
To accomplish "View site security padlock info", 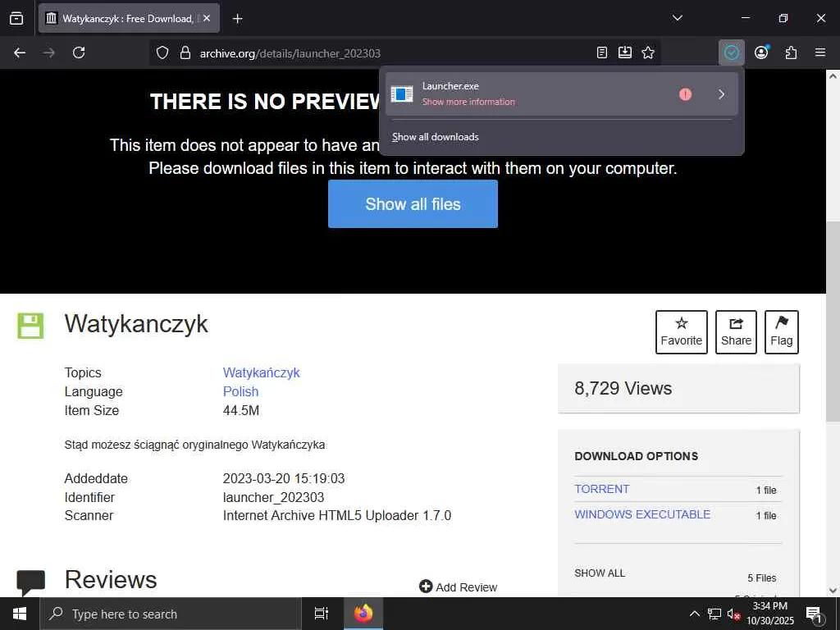I will pyautogui.click(x=185, y=52).
